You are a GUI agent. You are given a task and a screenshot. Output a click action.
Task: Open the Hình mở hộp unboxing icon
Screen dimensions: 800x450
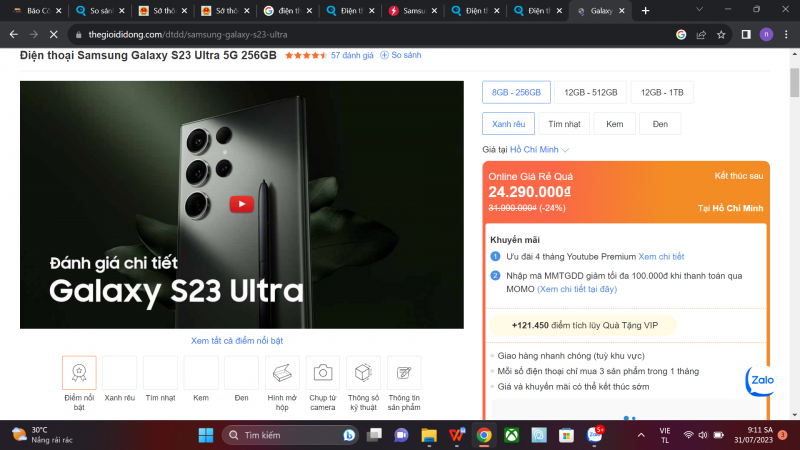pyautogui.click(x=282, y=373)
